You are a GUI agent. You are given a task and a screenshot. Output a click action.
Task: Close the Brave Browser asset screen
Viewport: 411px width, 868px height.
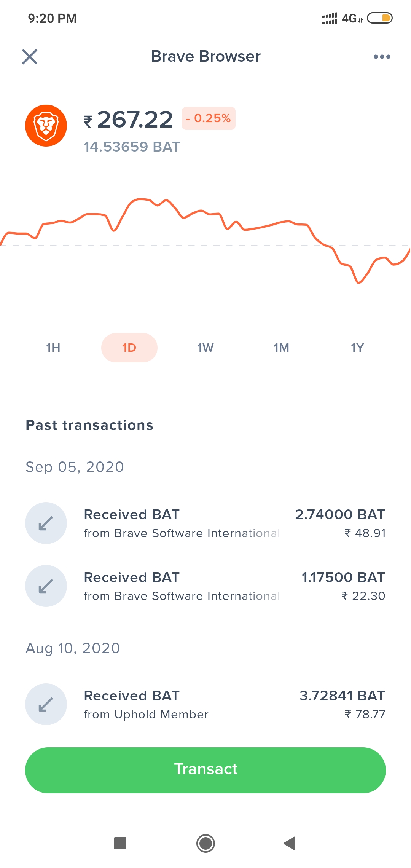[x=30, y=57]
